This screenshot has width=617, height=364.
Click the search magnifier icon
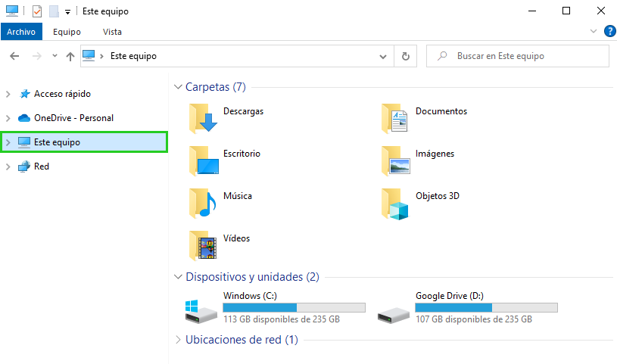[442, 56]
